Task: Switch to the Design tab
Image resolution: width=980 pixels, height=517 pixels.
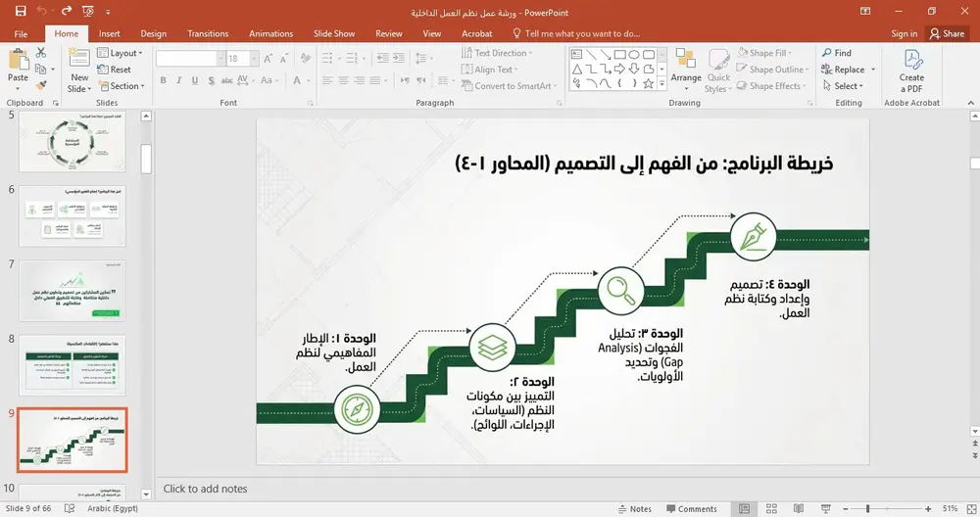Action: pyautogui.click(x=153, y=33)
